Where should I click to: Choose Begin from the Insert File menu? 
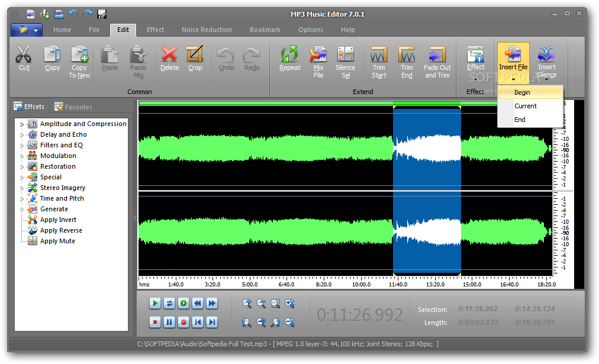pyautogui.click(x=530, y=92)
